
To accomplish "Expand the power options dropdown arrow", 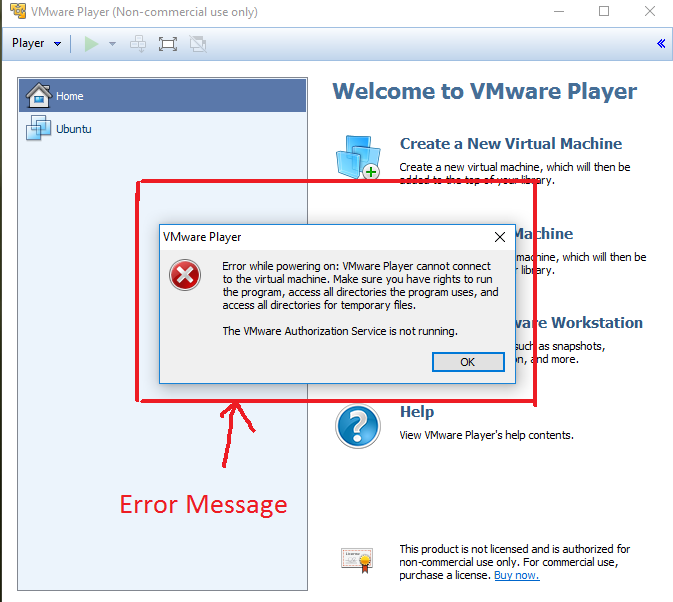I will [112, 44].
